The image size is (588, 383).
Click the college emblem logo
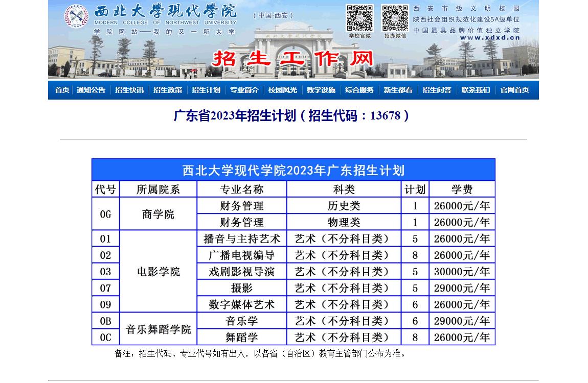coord(76,16)
